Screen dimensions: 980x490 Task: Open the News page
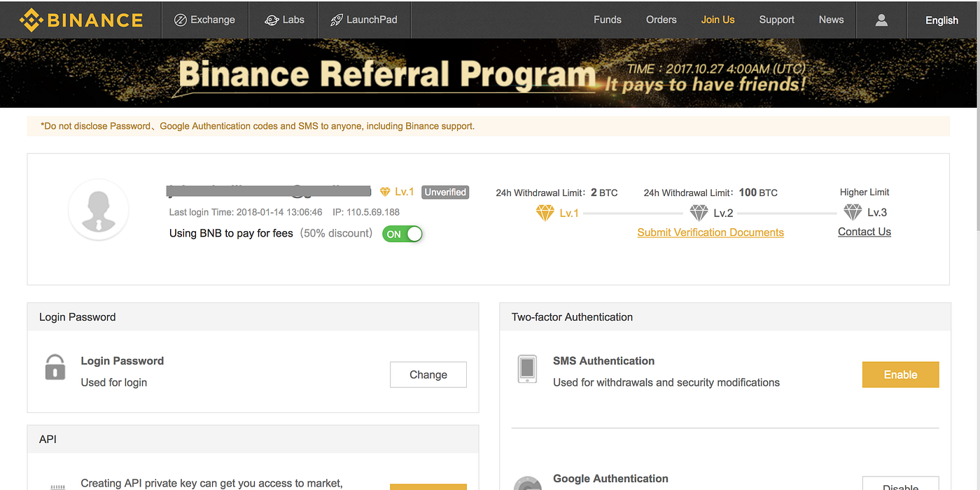click(832, 20)
